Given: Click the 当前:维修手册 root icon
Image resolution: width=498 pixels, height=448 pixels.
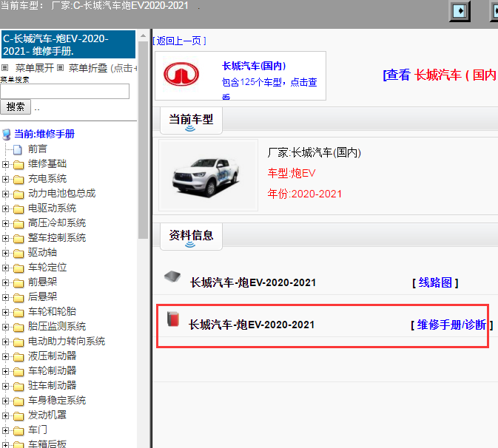Looking at the screenshot, I should 6,135.
